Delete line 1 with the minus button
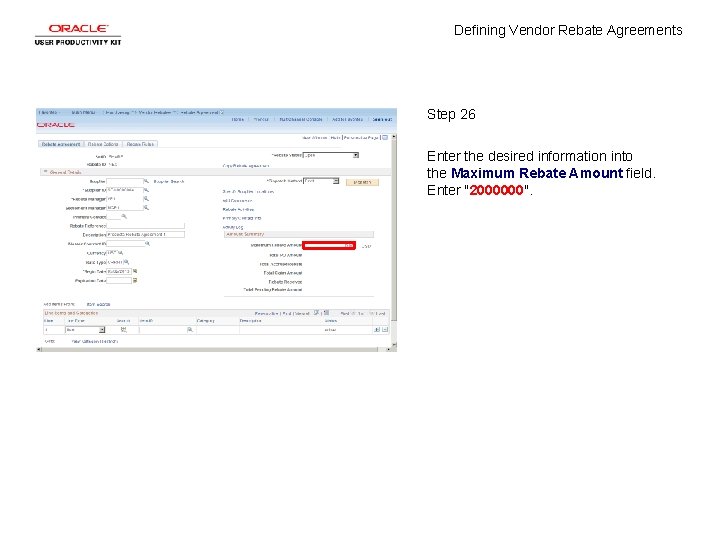Viewport: 720px width, 540px height. click(x=385, y=330)
